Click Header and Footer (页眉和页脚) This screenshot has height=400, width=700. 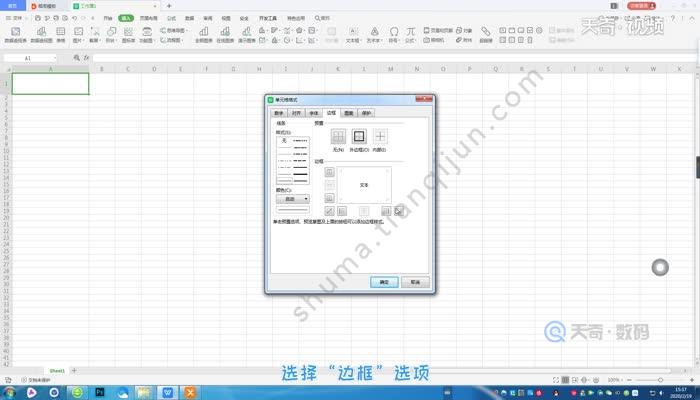438,30
